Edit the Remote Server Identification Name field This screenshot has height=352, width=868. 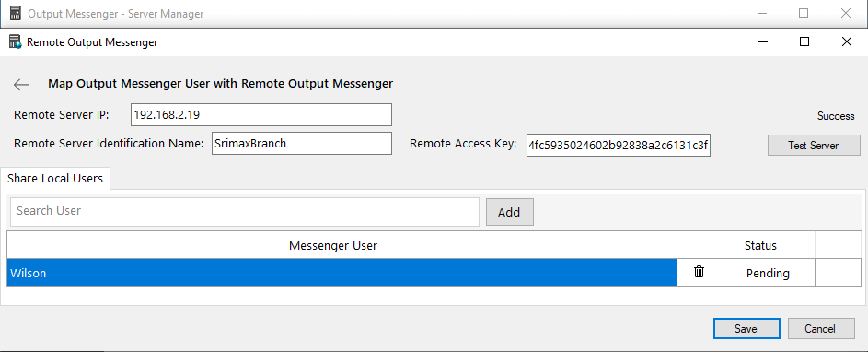pyautogui.click(x=302, y=144)
